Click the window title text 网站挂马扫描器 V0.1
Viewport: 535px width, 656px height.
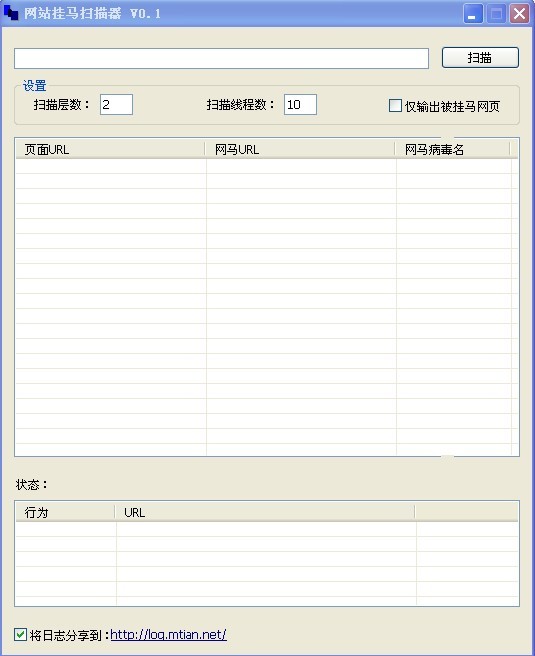pos(92,13)
